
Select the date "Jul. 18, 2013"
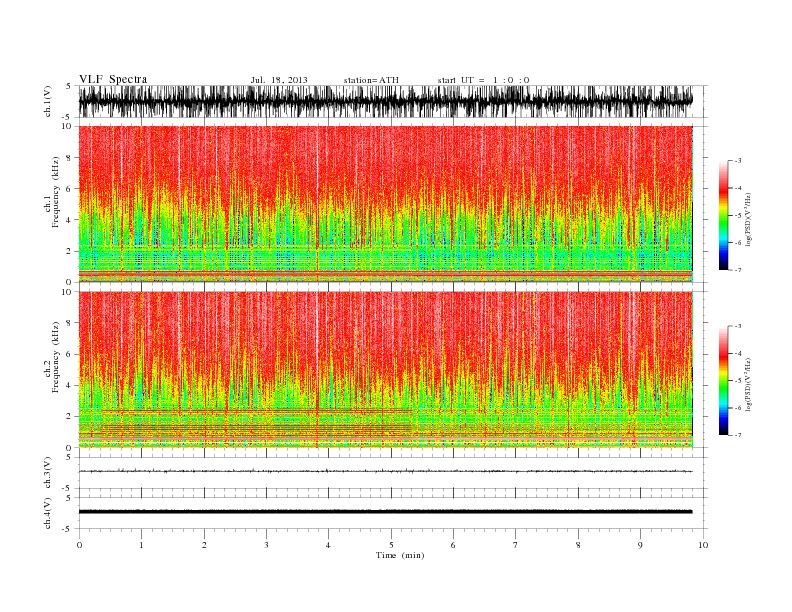point(279,80)
